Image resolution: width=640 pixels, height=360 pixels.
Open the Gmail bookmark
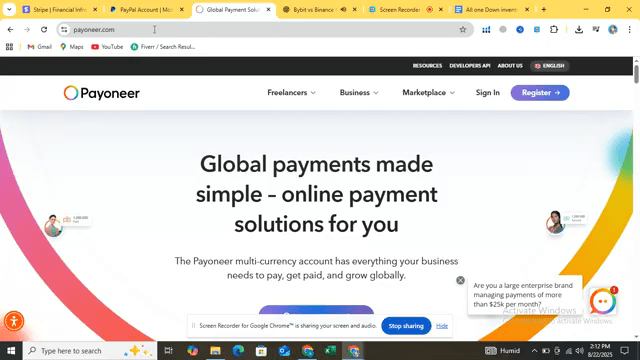[40, 47]
